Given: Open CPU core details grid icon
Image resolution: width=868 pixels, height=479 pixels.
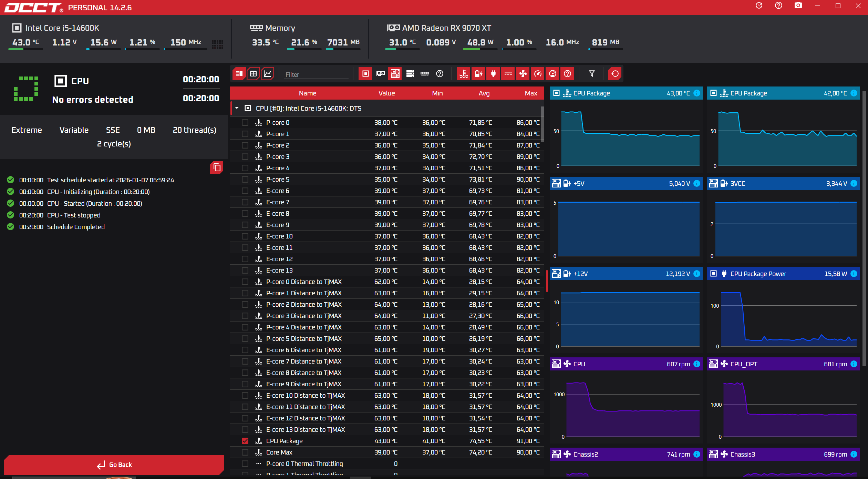Looking at the screenshot, I should pos(217,44).
